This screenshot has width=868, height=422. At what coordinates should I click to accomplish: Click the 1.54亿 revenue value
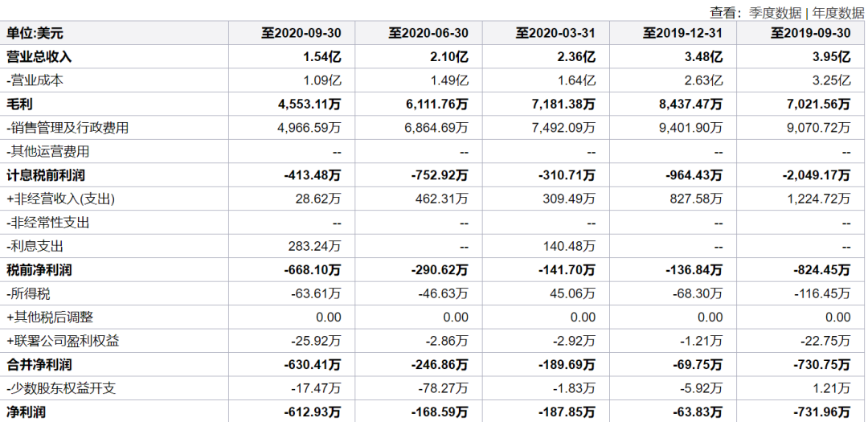tap(322, 56)
